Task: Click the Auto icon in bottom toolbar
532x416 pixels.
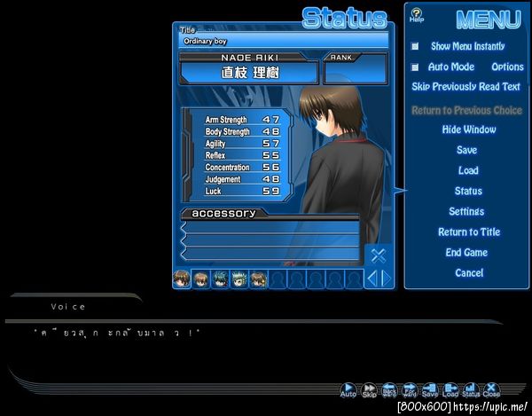Action: [348, 390]
